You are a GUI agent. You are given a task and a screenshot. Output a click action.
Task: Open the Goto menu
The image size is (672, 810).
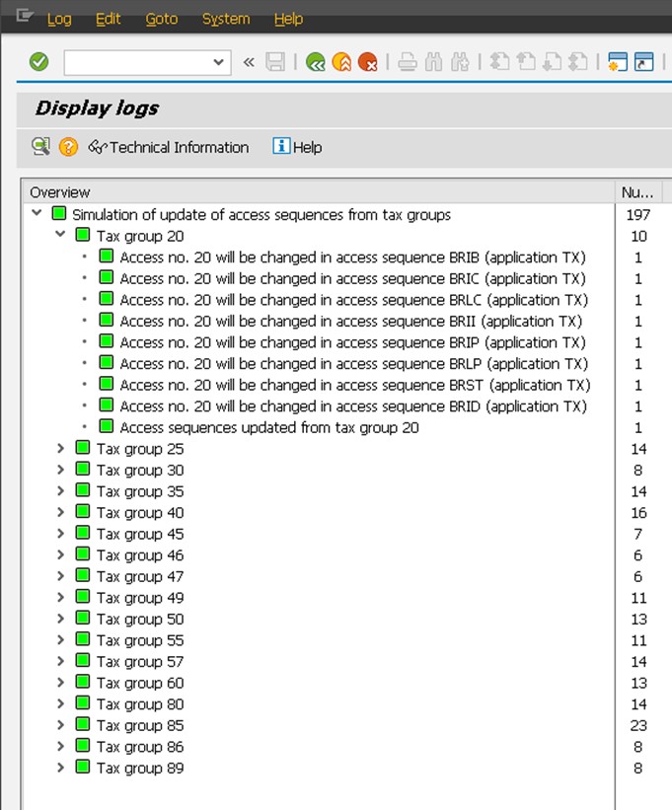coord(161,19)
